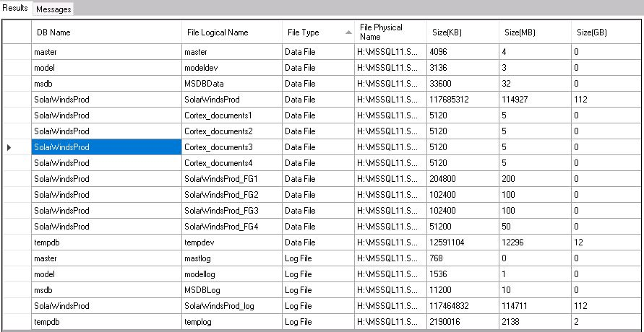Select the 12591104 size cell
Image resolution: width=644 pixels, height=332 pixels.
click(463, 243)
